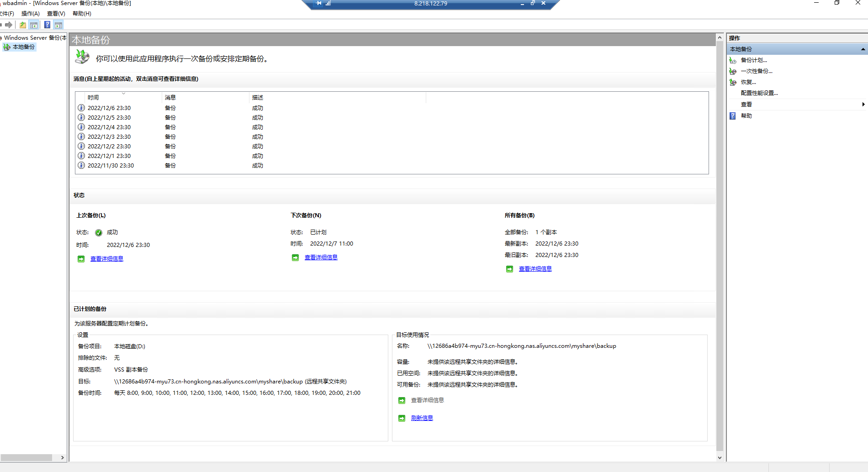Screen dimensions: 868x472
Task: Collapse the 本地备份 actions section
Action: (863, 49)
